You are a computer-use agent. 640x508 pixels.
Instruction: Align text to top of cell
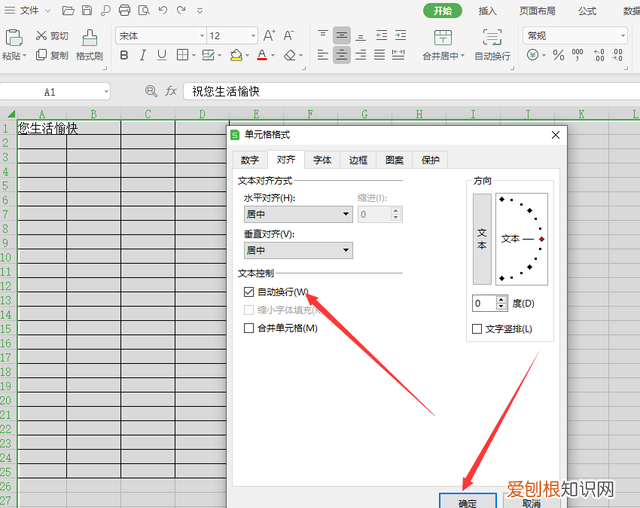pos(323,35)
